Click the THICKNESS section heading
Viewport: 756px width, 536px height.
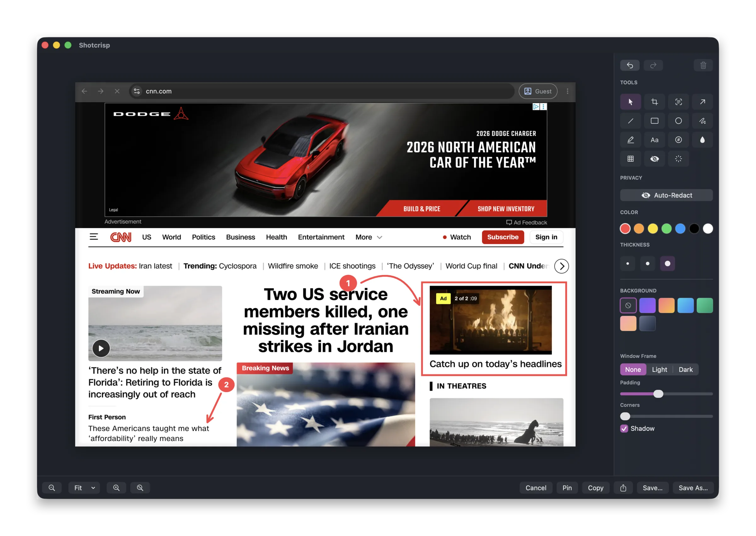click(x=635, y=245)
